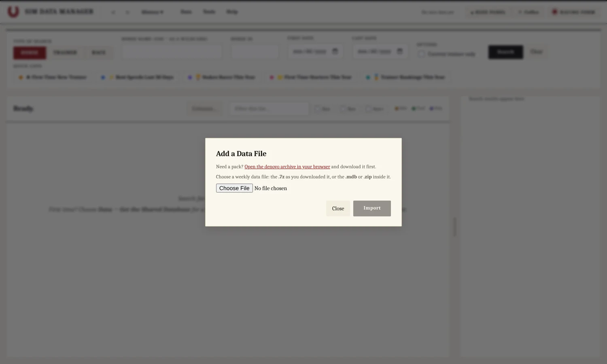
Task: Open the First Date calendar picker icon
Action: (335, 51)
